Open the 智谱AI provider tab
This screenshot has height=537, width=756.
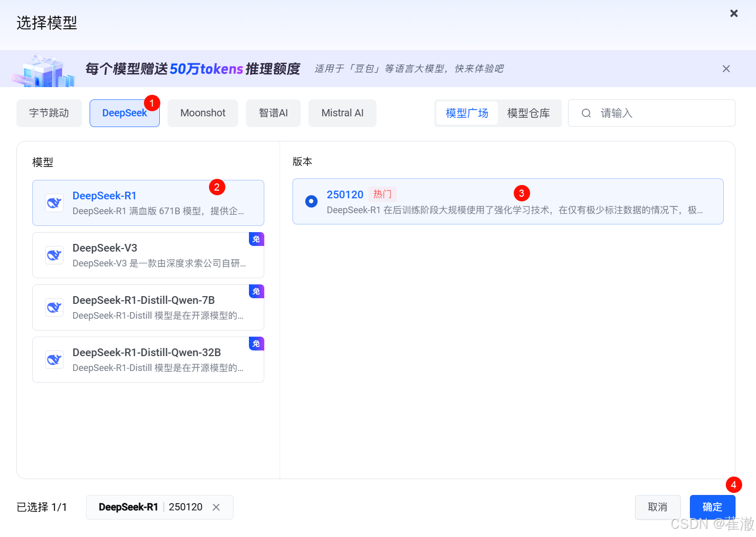pyautogui.click(x=274, y=113)
